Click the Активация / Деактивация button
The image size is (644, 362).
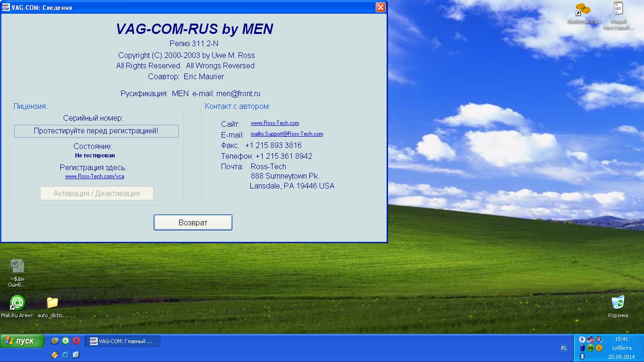click(x=97, y=193)
